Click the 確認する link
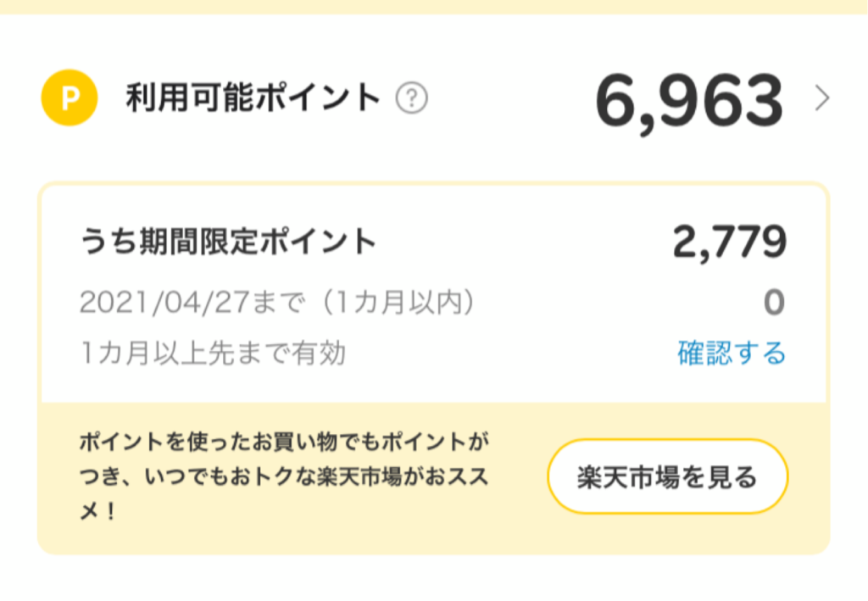The width and height of the screenshot is (868, 601). point(732,353)
